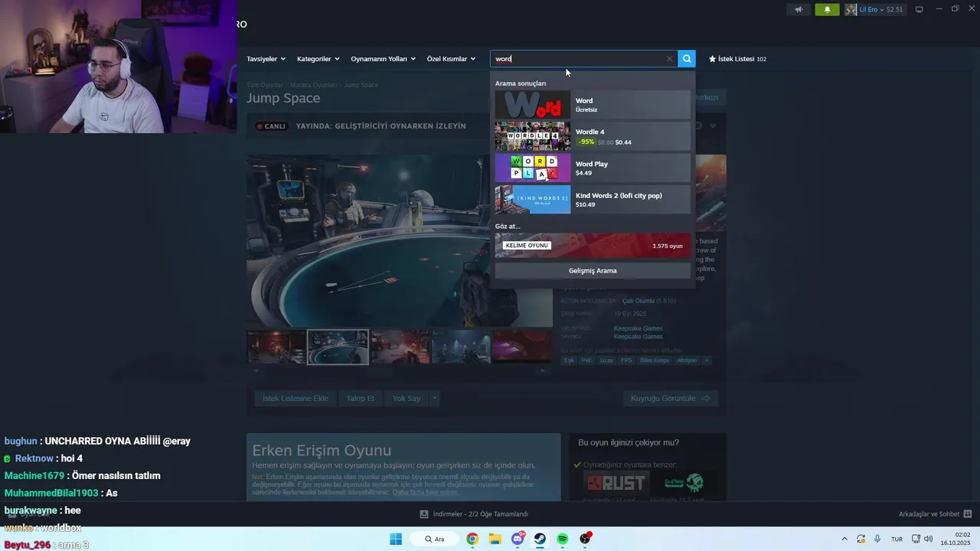Screen dimensions: 980x551
Task: Open the recording app with red dot in taskbar
Action: 585,539
